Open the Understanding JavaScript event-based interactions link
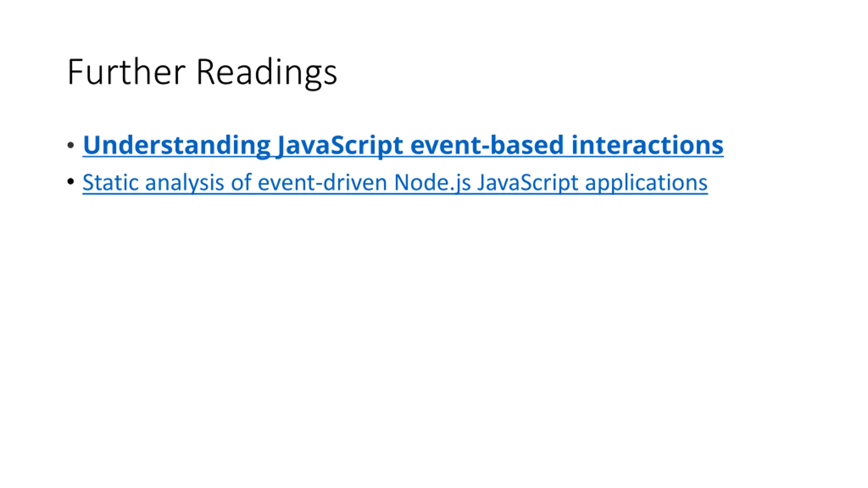The width and height of the screenshot is (868, 488). tap(403, 145)
